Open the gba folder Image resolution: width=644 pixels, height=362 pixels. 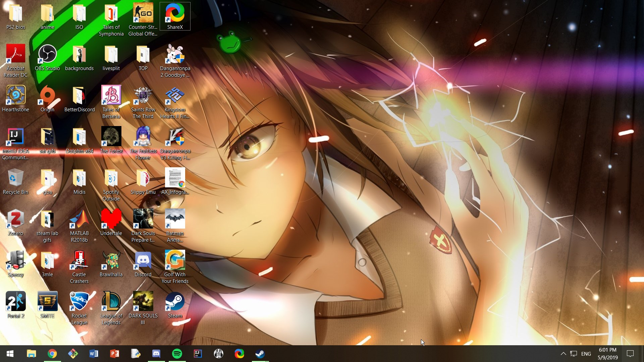click(47, 182)
